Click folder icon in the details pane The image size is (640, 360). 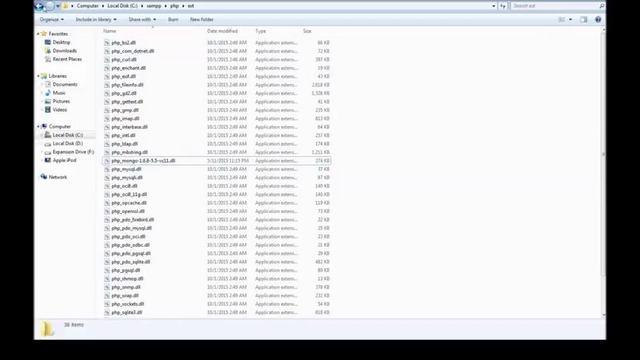[x=47, y=329]
